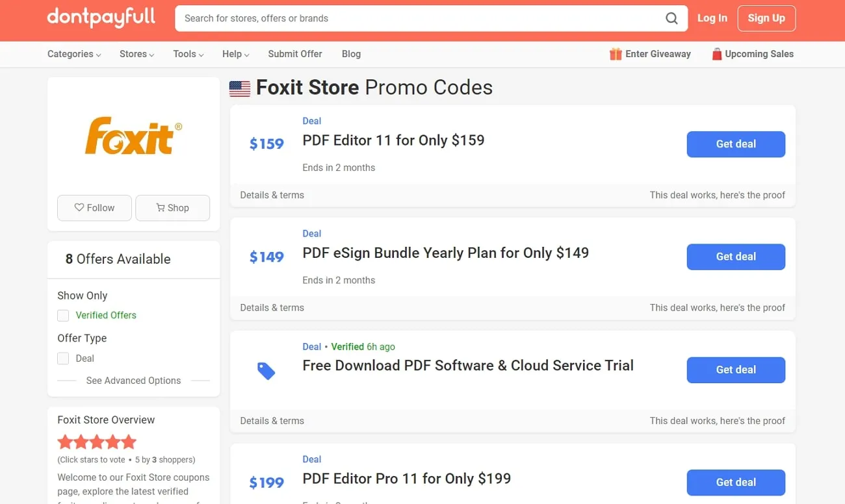845x504 pixels.
Task: Click the heart icon on the Follow button
Action: pyautogui.click(x=80, y=208)
